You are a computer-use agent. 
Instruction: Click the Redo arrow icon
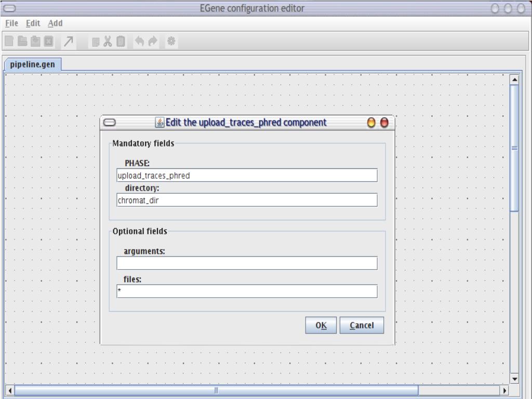153,42
